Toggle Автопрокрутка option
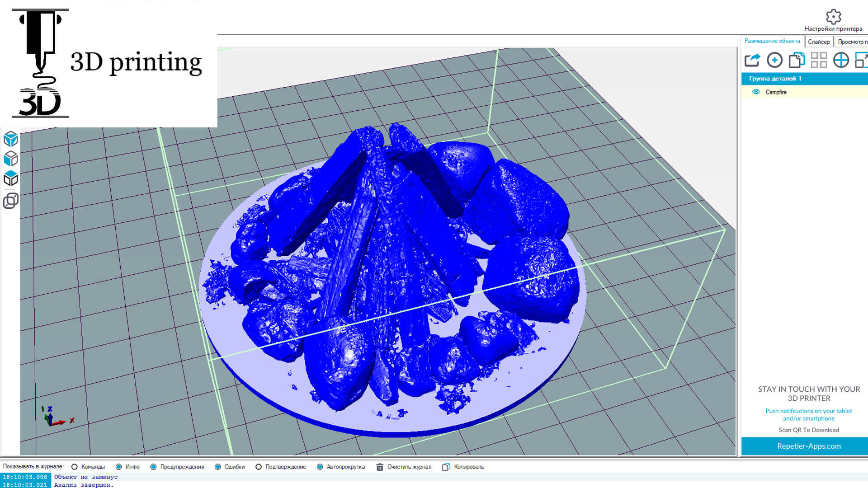The height and width of the screenshot is (488, 868). pyautogui.click(x=320, y=467)
